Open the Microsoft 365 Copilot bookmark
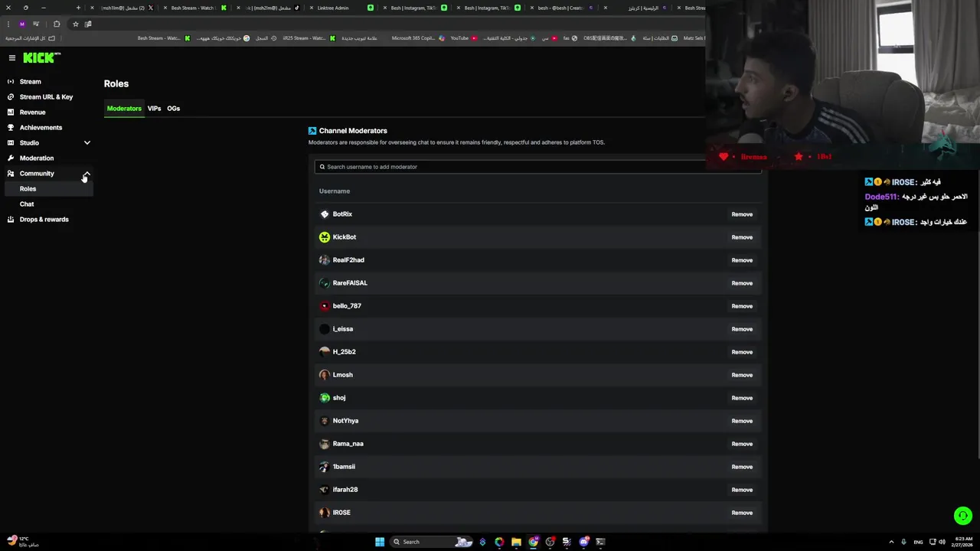This screenshot has height=551, width=980. [x=417, y=38]
